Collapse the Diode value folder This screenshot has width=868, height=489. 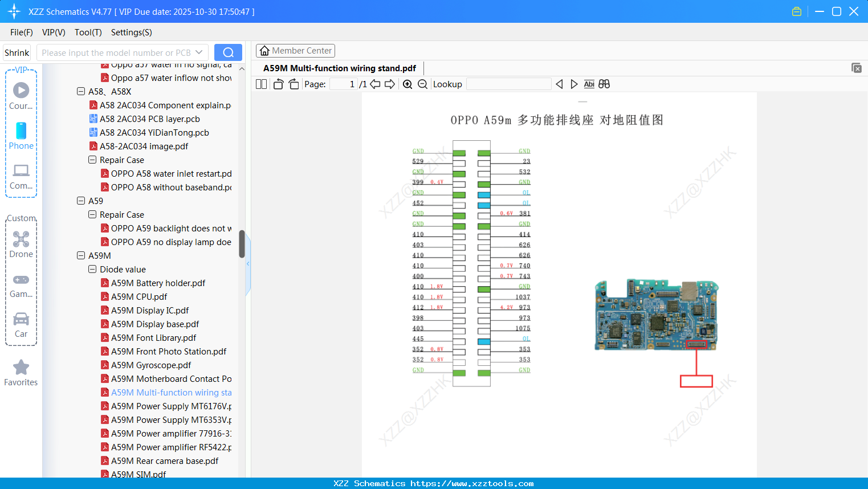[x=92, y=269]
